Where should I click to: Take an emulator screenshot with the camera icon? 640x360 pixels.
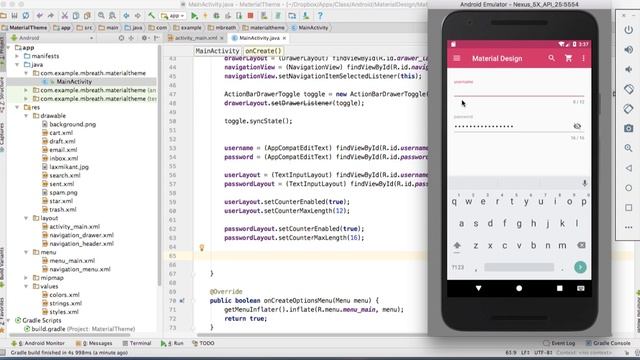click(629, 128)
